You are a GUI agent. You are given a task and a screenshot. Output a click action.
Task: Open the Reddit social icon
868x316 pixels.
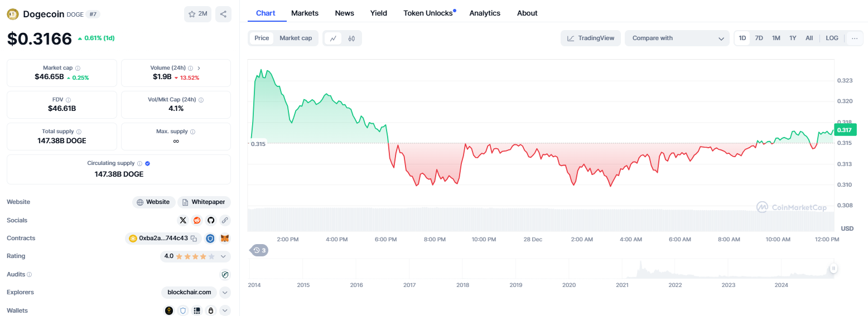tap(197, 220)
